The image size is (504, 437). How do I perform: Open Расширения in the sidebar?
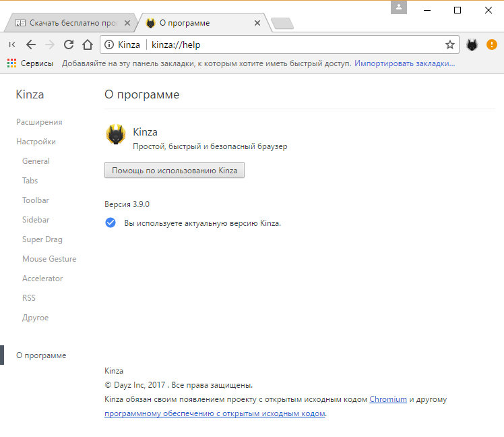39,122
